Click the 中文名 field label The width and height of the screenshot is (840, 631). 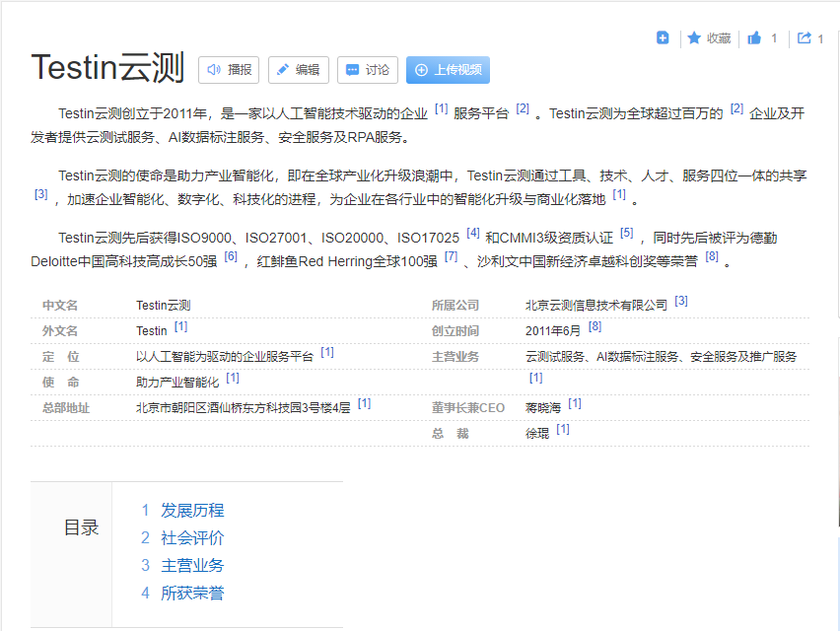click(x=60, y=306)
